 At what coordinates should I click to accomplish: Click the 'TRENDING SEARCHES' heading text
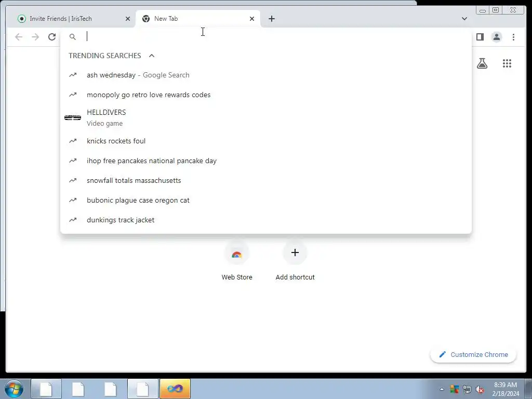(105, 56)
